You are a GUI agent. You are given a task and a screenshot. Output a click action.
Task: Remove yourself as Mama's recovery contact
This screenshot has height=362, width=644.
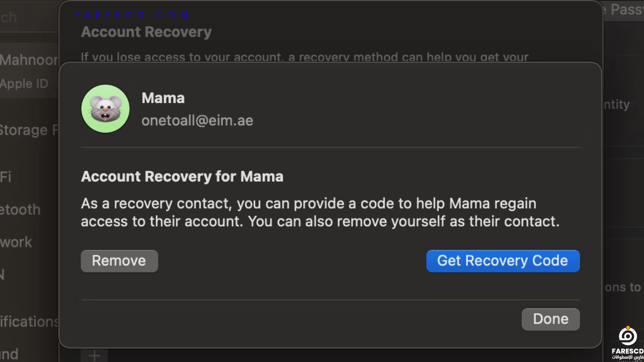point(119,261)
